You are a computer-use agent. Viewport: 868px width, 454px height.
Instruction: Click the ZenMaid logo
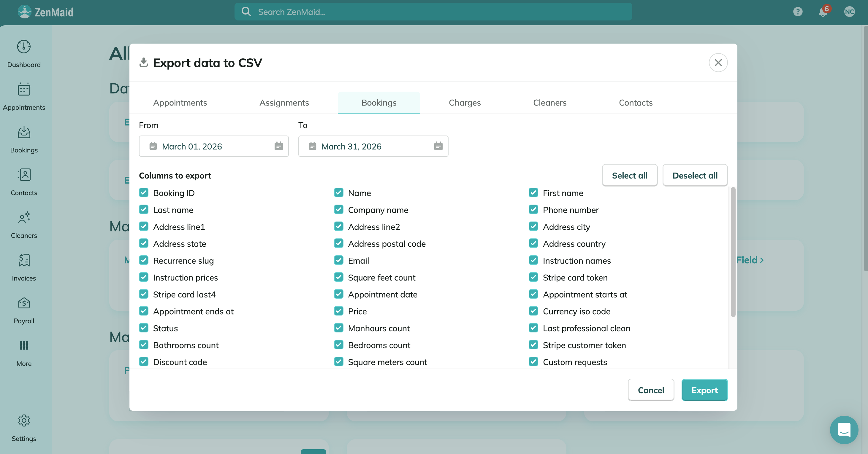click(x=45, y=12)
